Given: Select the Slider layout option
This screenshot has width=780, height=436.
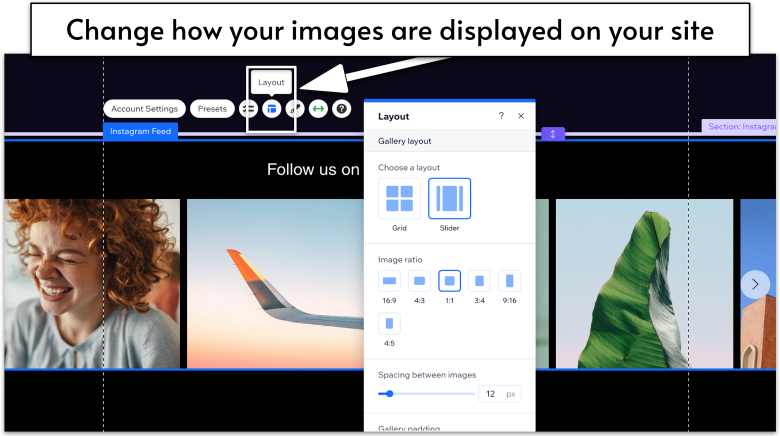Looking at the screenshot, I should coord(449,198).
